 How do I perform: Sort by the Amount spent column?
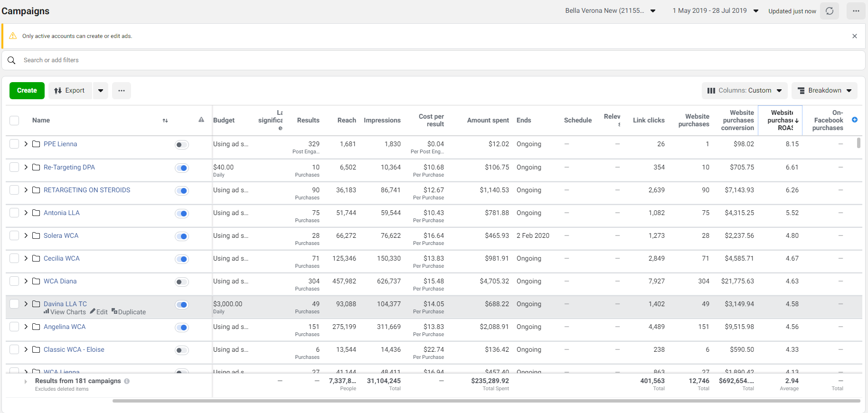[488, 121]
